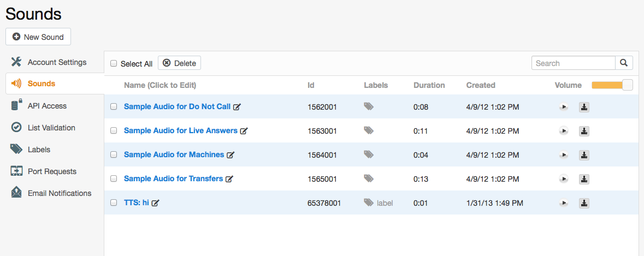Play the Sample Audio for Do Not Call
This screenshot has height=256, width=644.
click(563, 107)
